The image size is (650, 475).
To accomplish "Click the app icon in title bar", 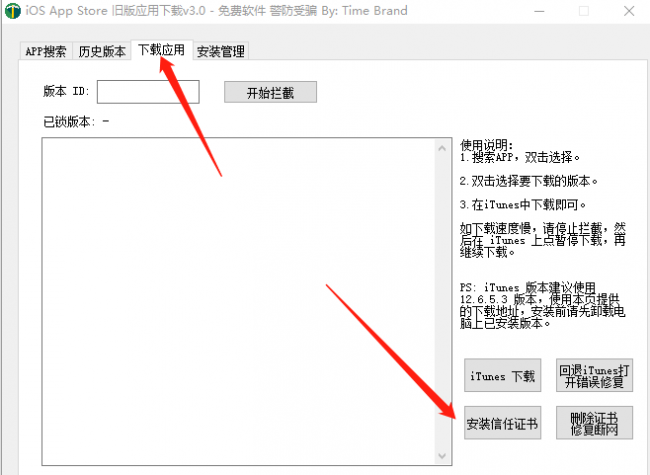I will 13,11.
